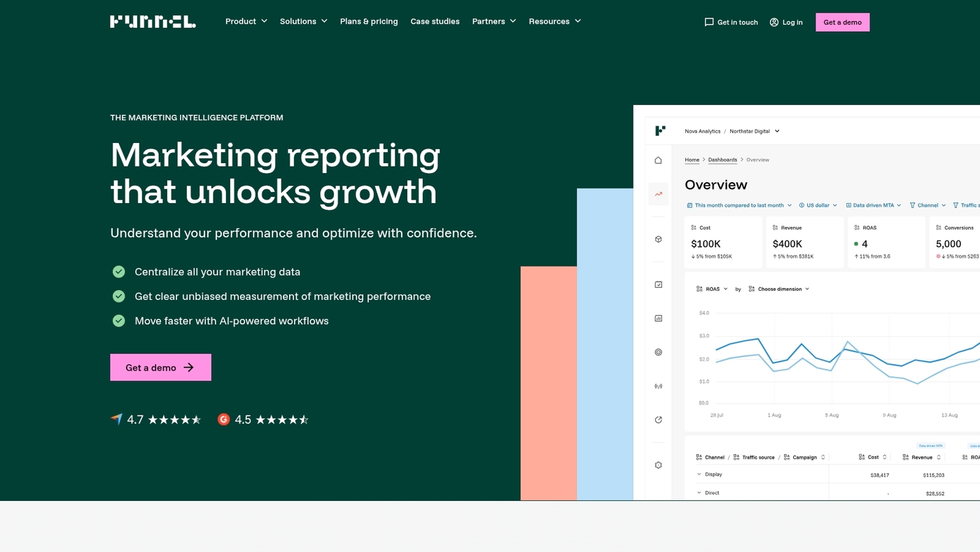
Task: Open dashboard Settings via the gear icon
Action: [658, 464]
